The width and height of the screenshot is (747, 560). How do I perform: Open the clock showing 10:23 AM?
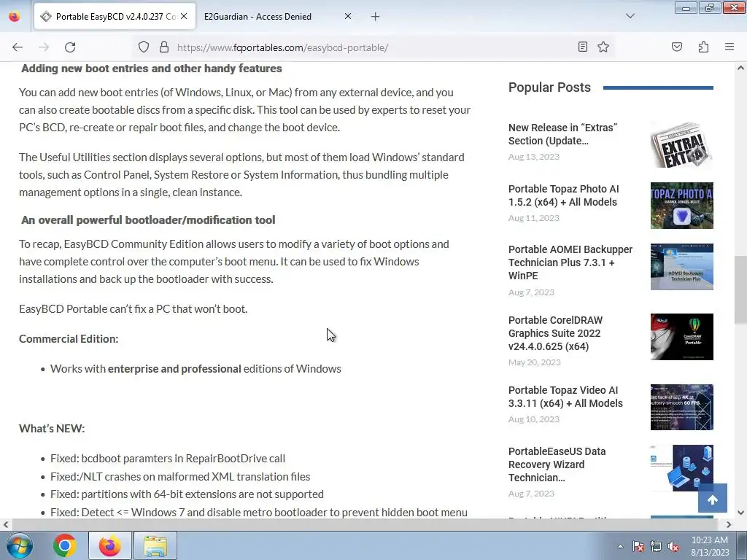[710, 546]
